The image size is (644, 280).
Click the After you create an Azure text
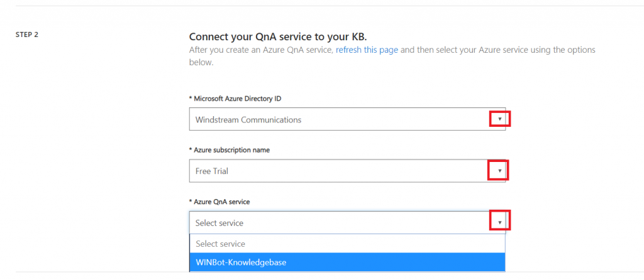(240, 50)
